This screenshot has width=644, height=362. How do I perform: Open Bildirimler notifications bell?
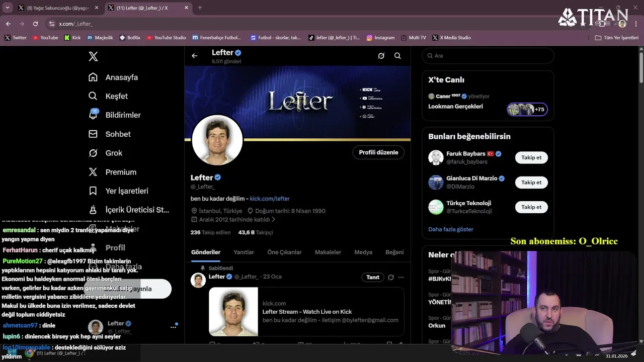click(93, 115)
